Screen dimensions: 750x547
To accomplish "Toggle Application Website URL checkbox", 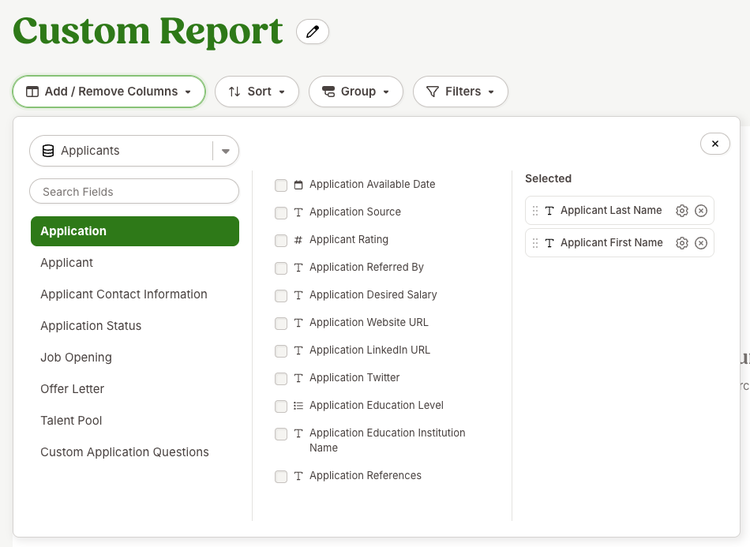I will point(281,323).
